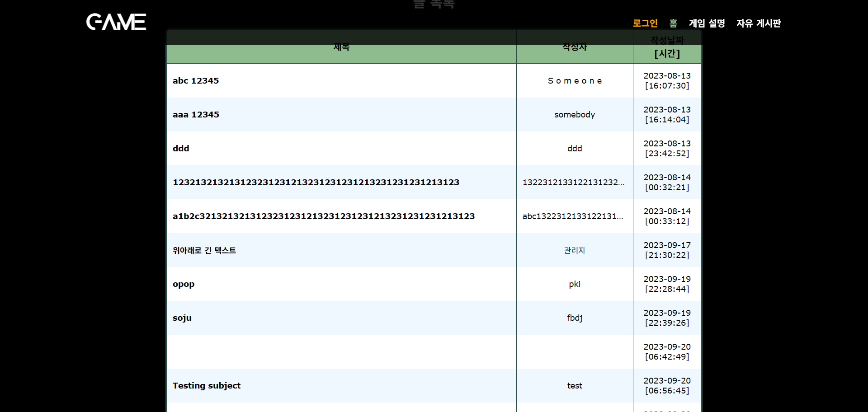Click the GAME logo
Screen dimensions: 868x412
(116, 22)
